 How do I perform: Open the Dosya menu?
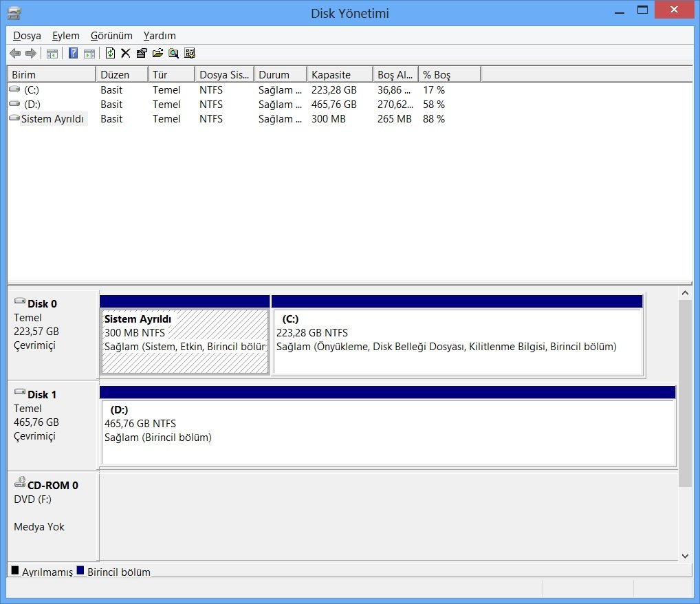(27, 36)
